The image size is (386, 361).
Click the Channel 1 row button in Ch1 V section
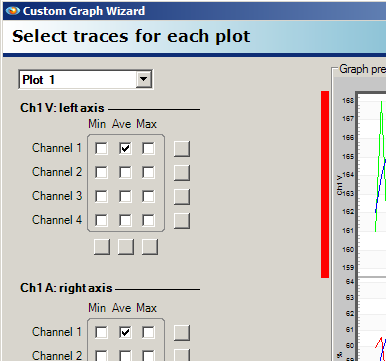point(182,149)
